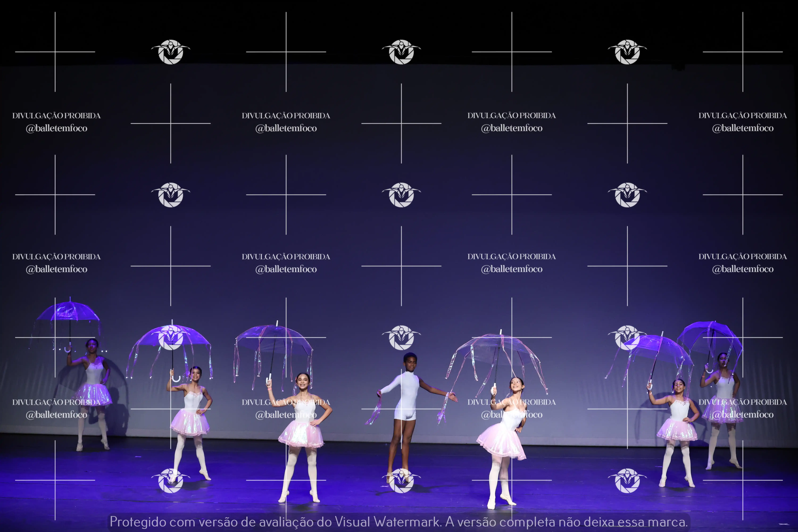Image resolution: width=798 pixels, height=532 pixels.
Task: Click the DIVULGAÇÃO PROIBIDA text in the upper-right corner
Action: pyautogui.click(x=742, y=116)
